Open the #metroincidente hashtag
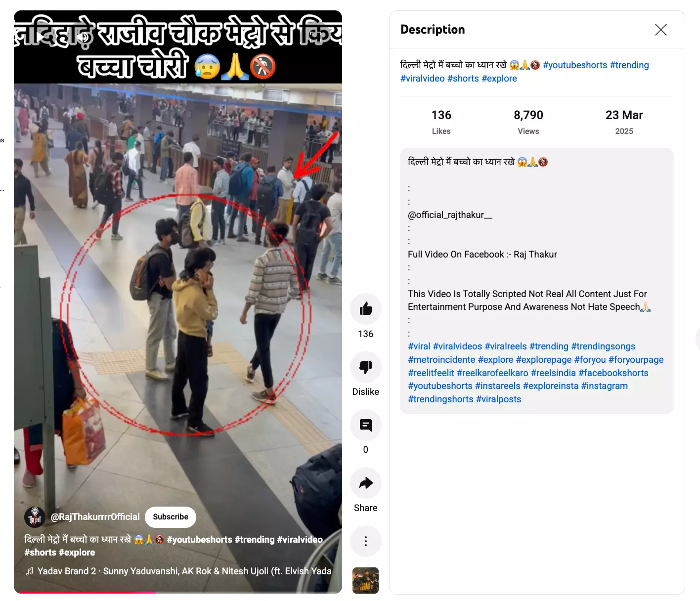700x601 pixels. [441, 360]
